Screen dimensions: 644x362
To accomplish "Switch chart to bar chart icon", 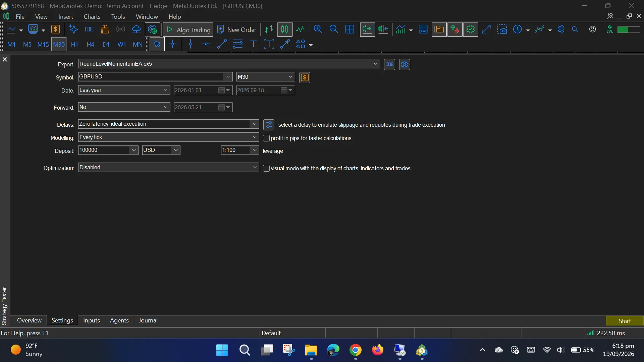I will (269, 29).
